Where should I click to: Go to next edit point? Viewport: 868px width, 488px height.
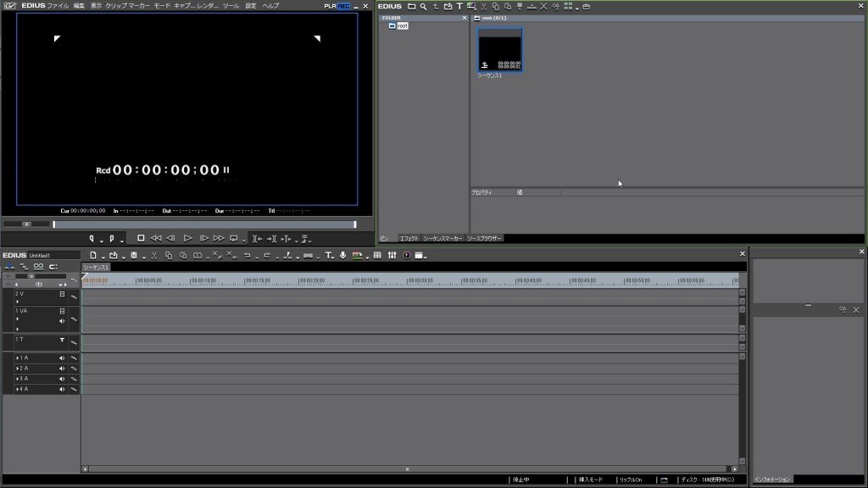[271, 238]
